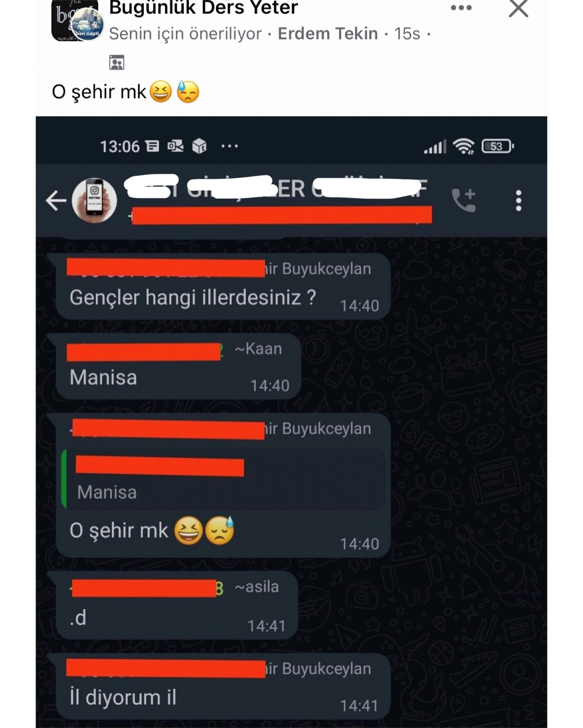583x728 pixels.
Task: Select Kaan's 'Manisa' message bubble
Action: (x=178, y=366)
